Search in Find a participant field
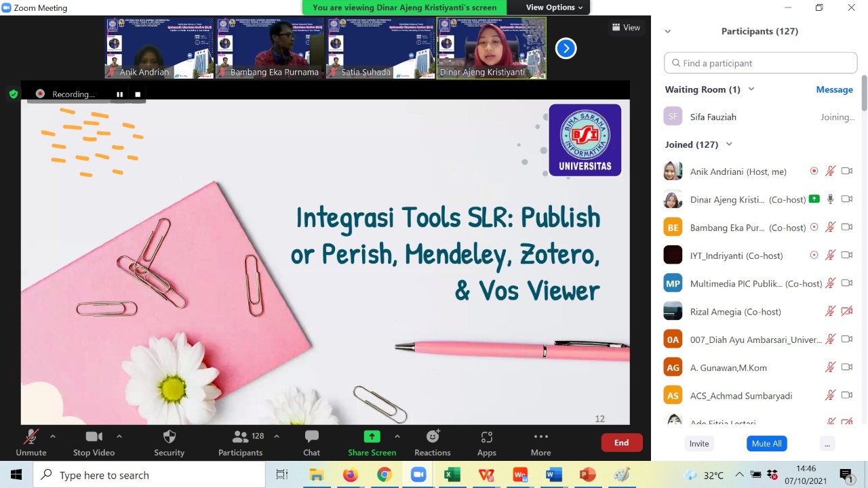868x488 pixels. point(761,63)
